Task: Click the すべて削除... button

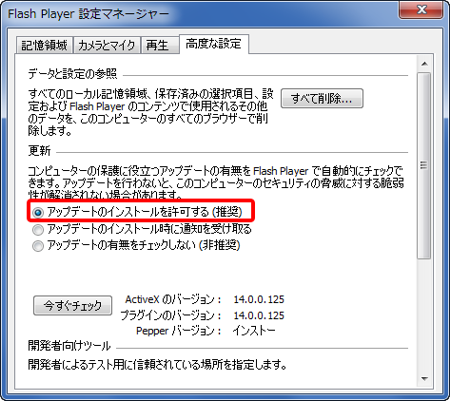Action: pyautogui.click(x=322, y=98)
